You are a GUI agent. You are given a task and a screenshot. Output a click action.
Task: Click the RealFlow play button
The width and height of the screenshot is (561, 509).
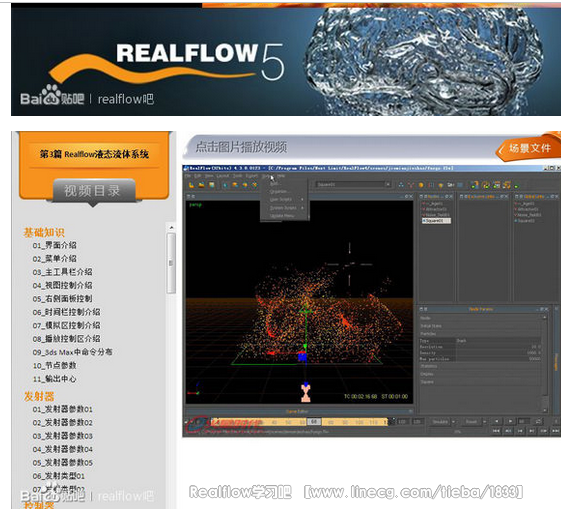pos(510,421)
